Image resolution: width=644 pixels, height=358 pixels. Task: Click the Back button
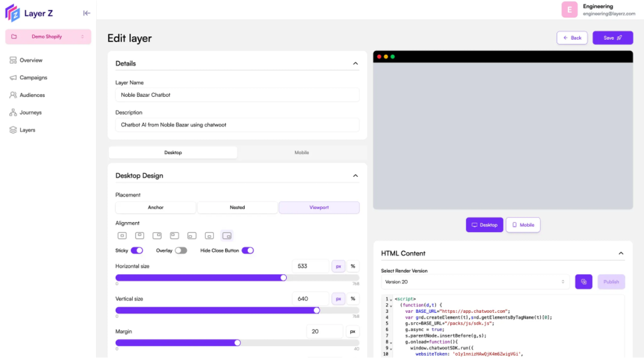point(572,38)
